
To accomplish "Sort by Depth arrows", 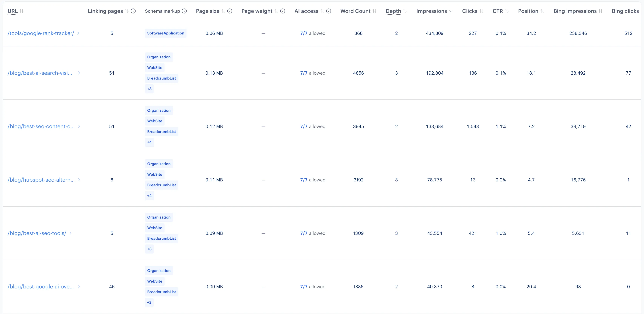I will point(405,11).
